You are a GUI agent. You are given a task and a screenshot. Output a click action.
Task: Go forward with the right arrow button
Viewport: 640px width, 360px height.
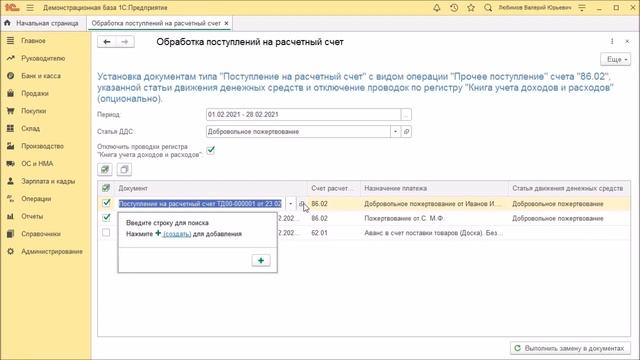pos(125,42)
